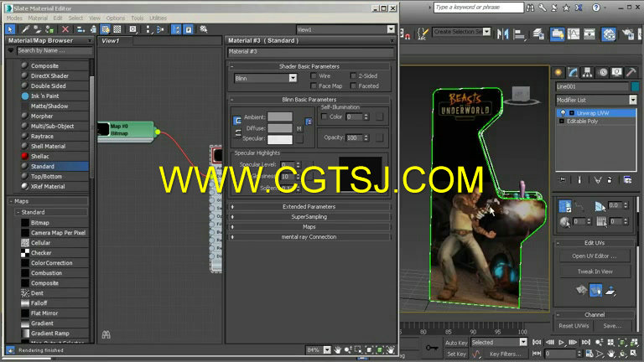Expand the Maps rollout
This screenshot has width=644, height=362.
coord(309,227)
